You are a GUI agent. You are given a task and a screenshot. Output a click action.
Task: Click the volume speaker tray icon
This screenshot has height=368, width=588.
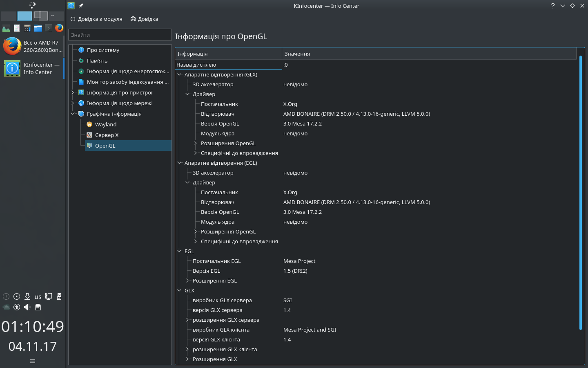pyautogui.click(x=27, y=307)
